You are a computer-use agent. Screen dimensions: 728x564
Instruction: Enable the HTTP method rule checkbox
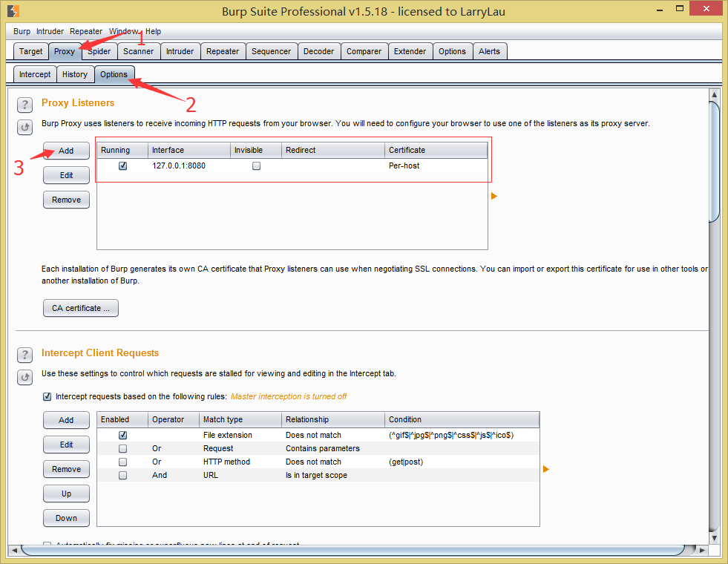tap(122, 462)
